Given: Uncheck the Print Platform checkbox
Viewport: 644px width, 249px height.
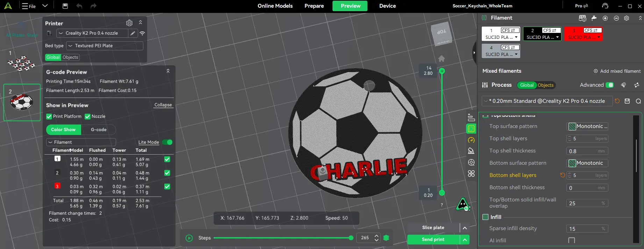Looking at the screenshot, I should pyautogui.click(x=49, y=116).
